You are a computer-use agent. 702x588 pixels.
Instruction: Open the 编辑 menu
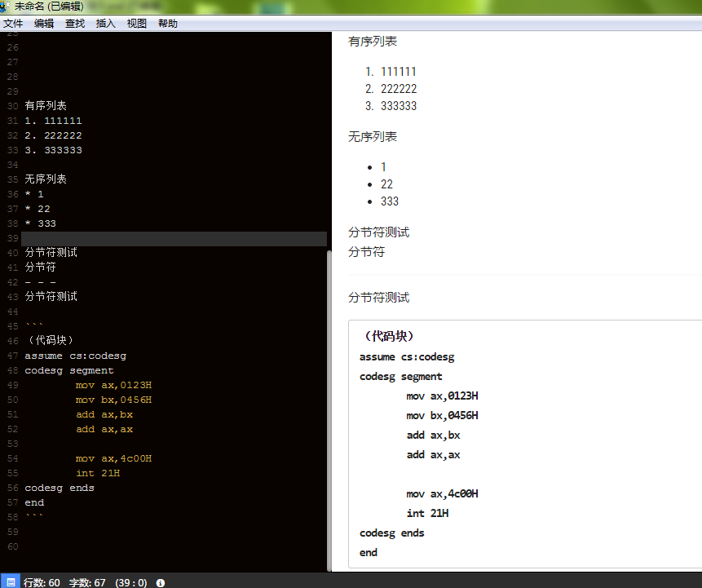(x=44, y=24)
